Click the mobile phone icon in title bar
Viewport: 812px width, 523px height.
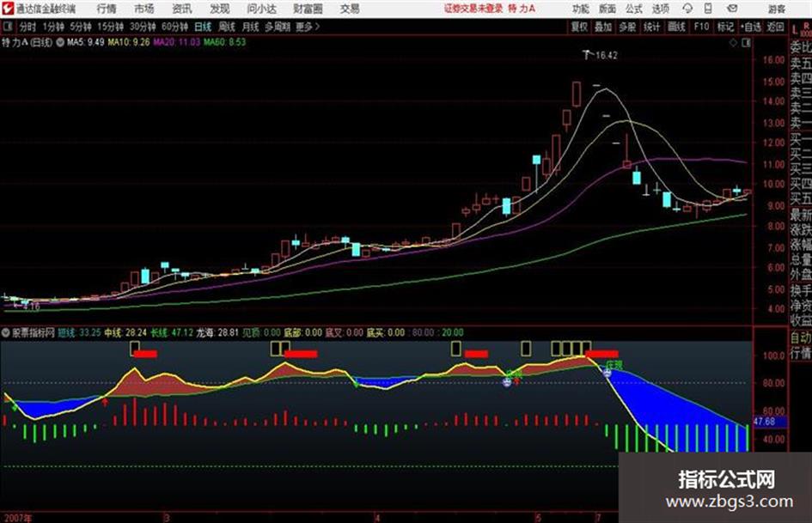pos(708,9)
